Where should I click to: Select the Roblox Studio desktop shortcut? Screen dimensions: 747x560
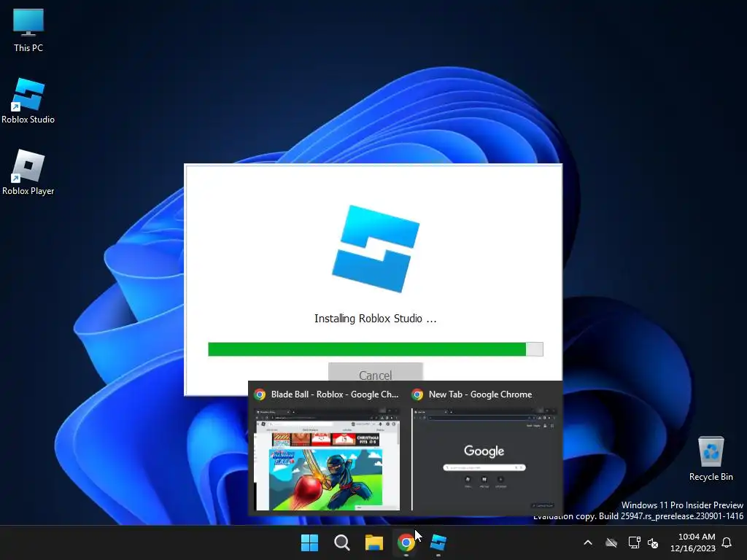(28, 101)
